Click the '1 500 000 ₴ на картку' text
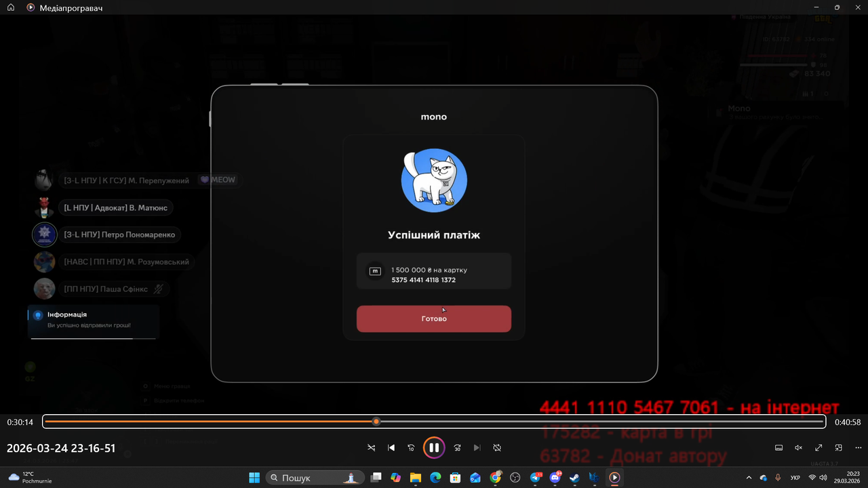This screenshot has width=868, height=488. (x=429, y=270)
